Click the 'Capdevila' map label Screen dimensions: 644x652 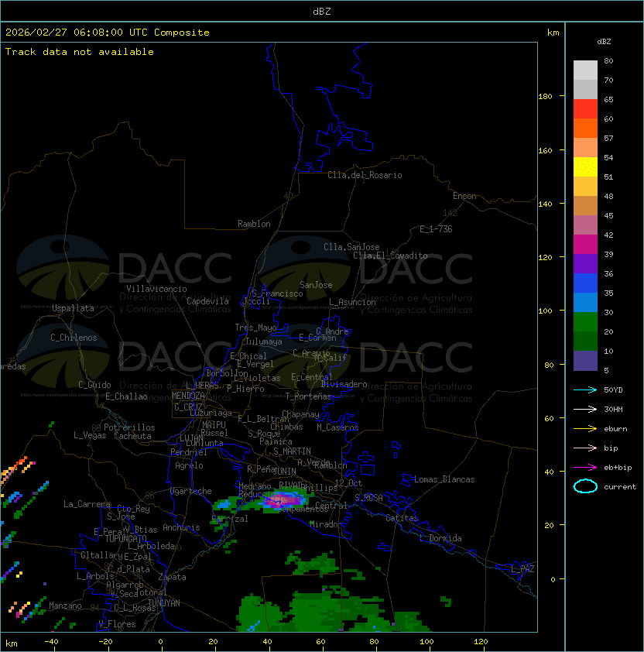coord(207,301)
